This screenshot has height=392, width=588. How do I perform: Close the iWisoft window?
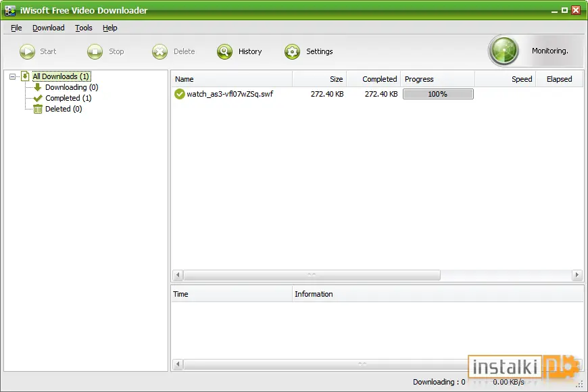point(576,10)
